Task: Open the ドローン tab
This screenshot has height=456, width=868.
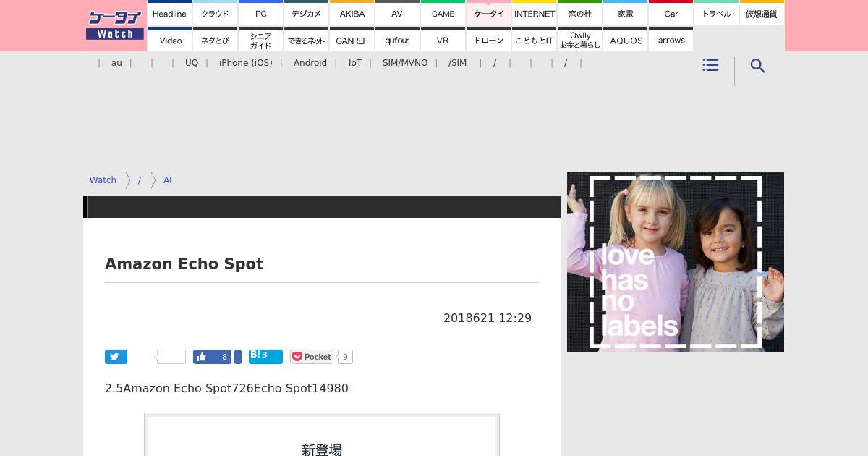Action: [488, 40]
